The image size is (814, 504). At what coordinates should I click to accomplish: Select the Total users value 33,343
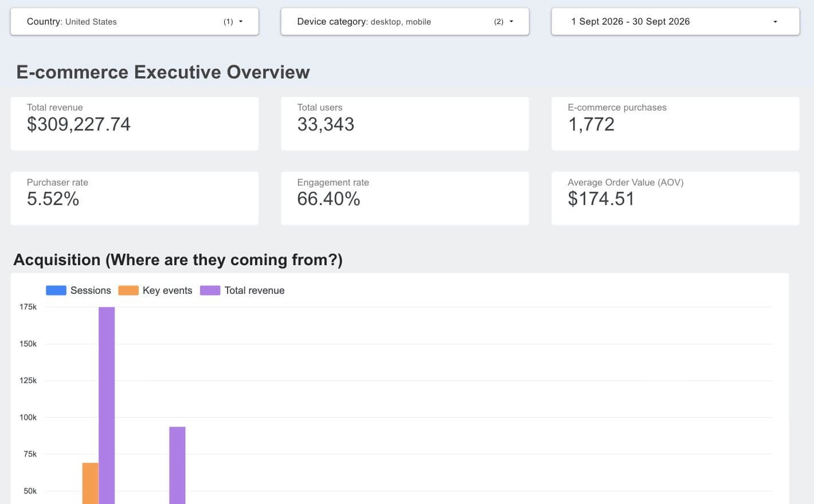point(326,124)
